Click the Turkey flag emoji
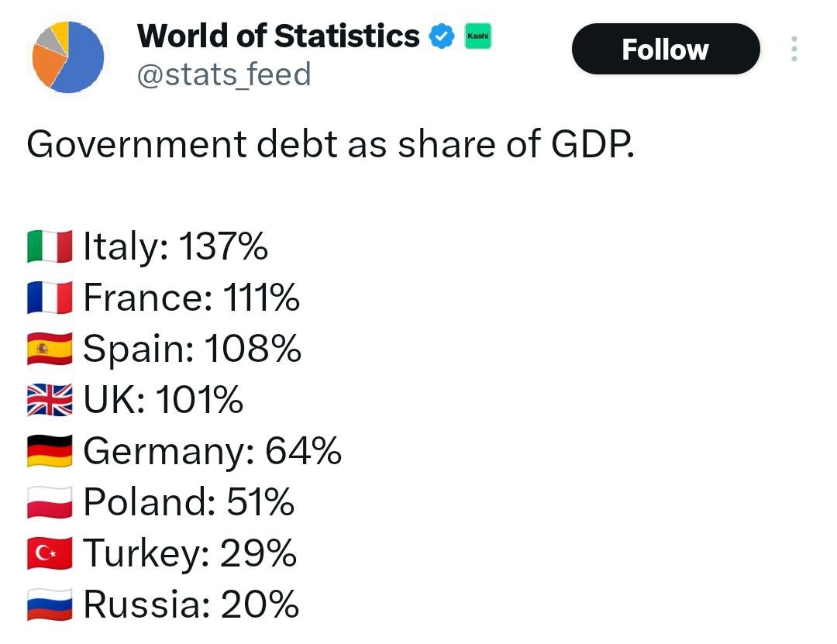The height and width of the screenshot is (644, 837). point(50,553)
